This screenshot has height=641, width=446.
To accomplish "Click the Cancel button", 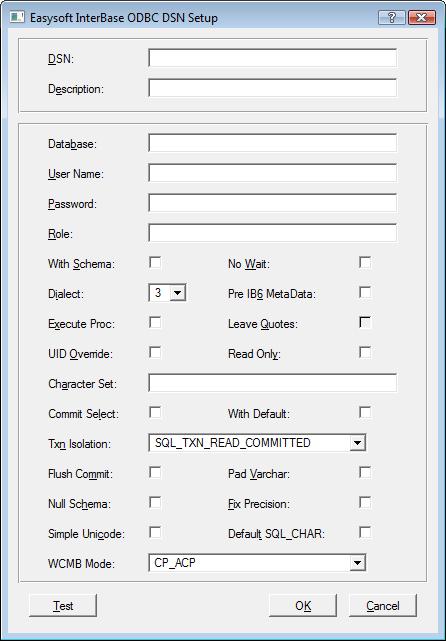I will click(383, 605).
